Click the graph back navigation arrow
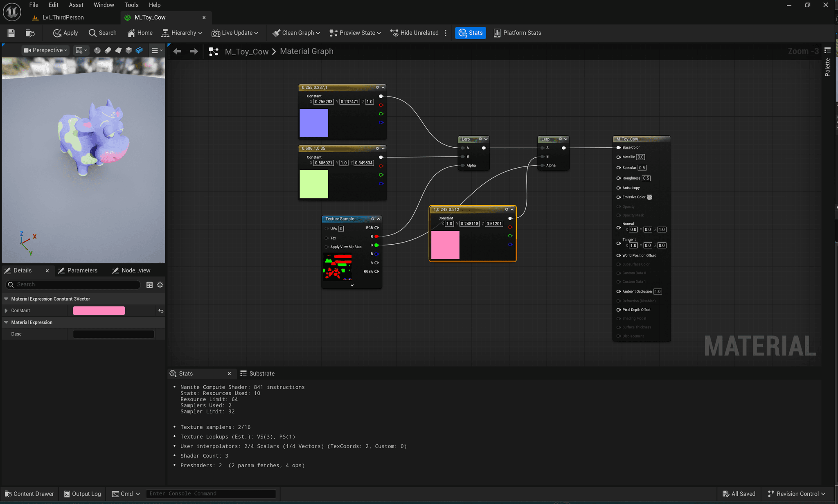The width and height of the screenshot is (838, 504). pos(177,51)
